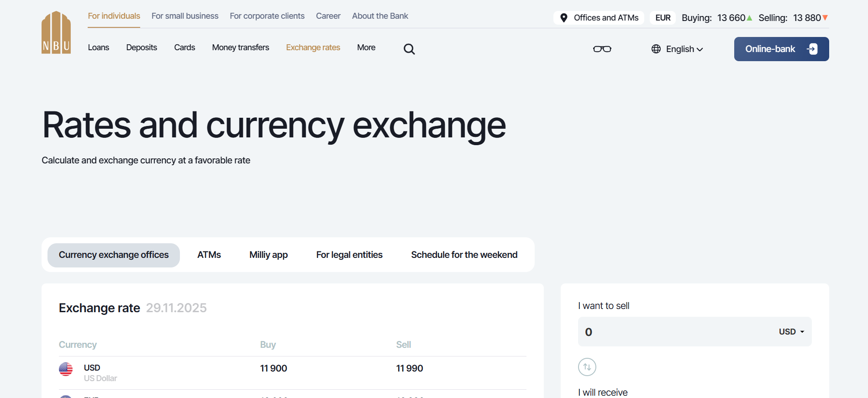
Task: Click the swap currencies arrows in the calculator
Action: pos(587,367)
